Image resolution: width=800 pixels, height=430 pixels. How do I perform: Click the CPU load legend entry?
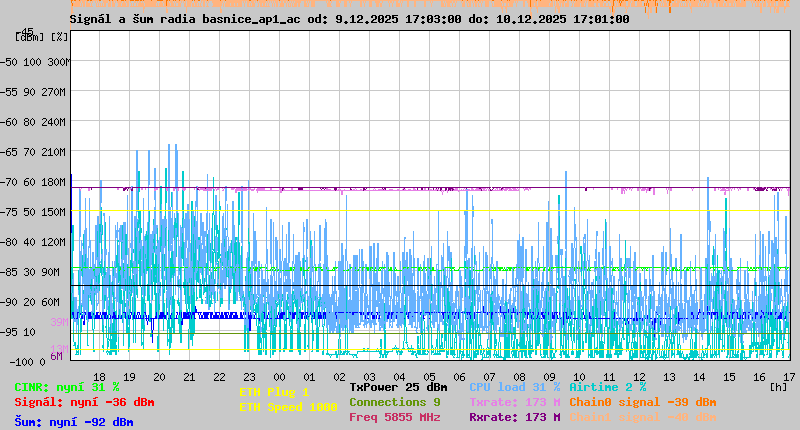514,387
